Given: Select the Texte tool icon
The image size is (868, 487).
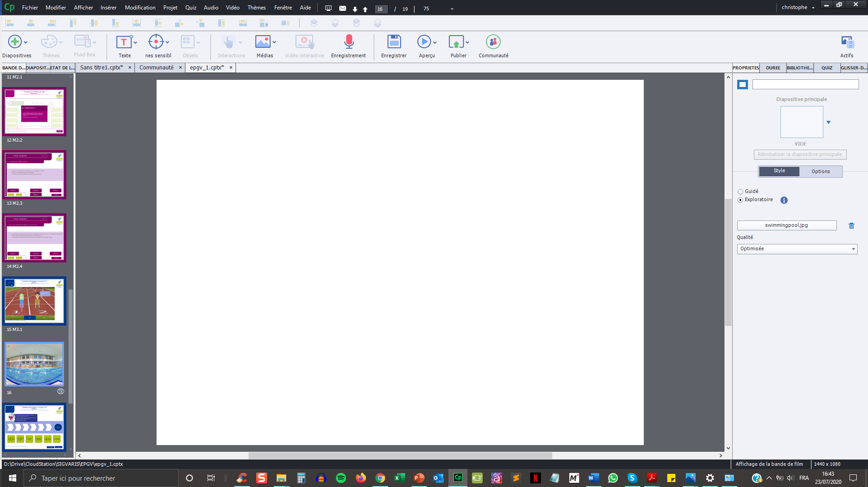Looking at the screenshot, I should point(123,42).
